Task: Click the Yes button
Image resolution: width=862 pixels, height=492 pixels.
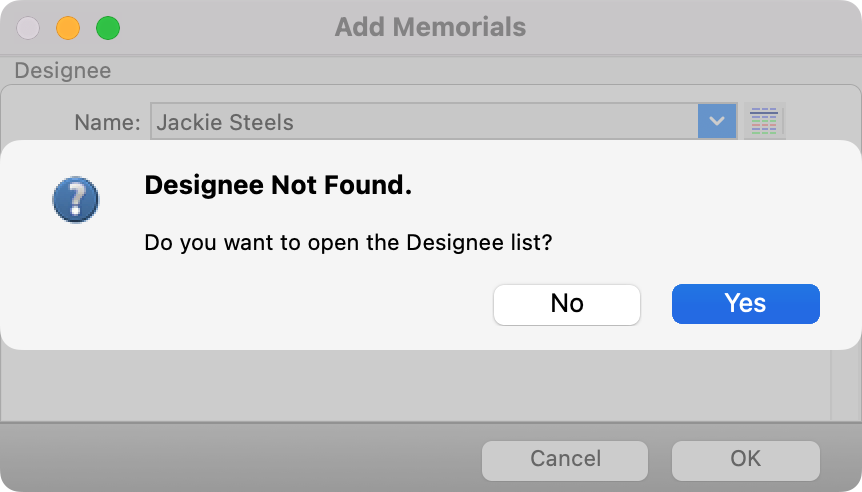Action: click(745, 304)
